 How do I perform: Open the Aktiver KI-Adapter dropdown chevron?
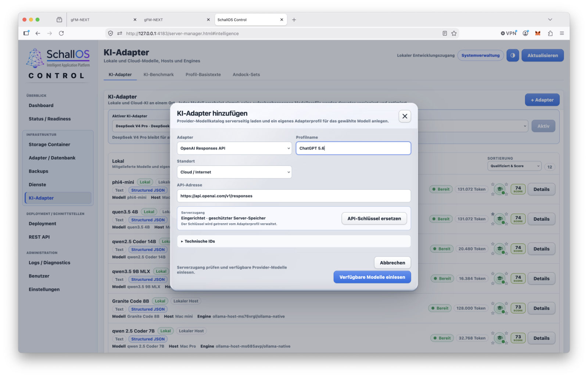[x=525, y=126]
